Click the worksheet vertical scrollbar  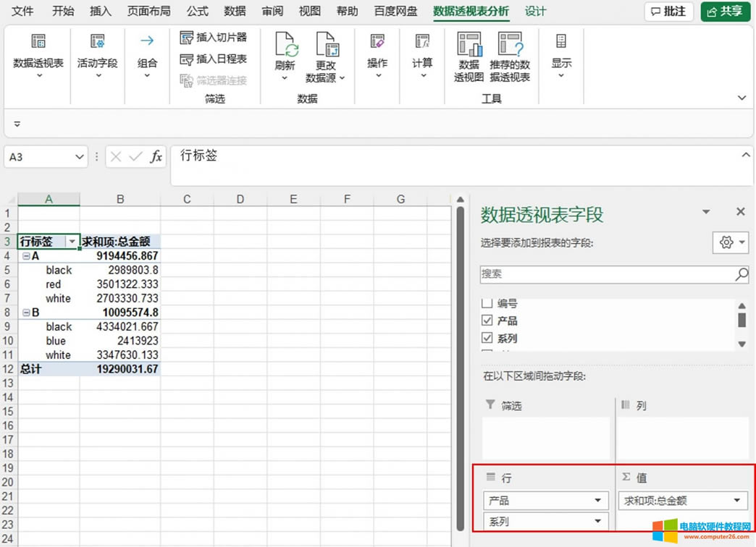tap(460, 362)
